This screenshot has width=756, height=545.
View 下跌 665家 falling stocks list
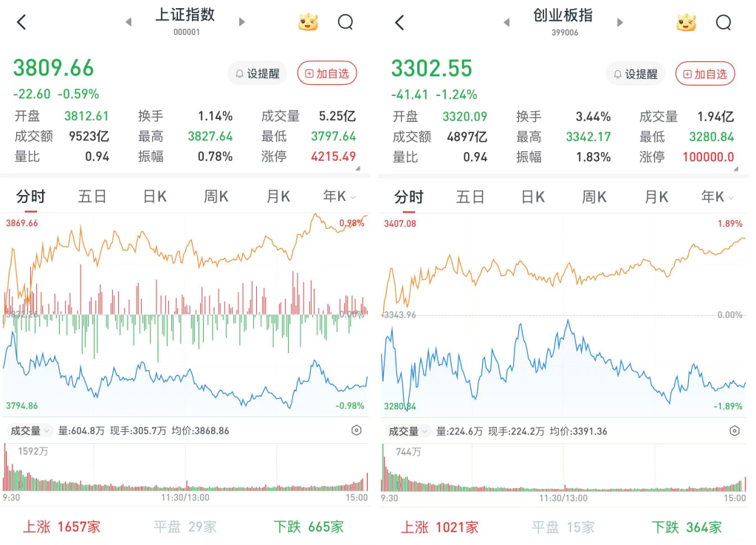(x=309, y=527)
